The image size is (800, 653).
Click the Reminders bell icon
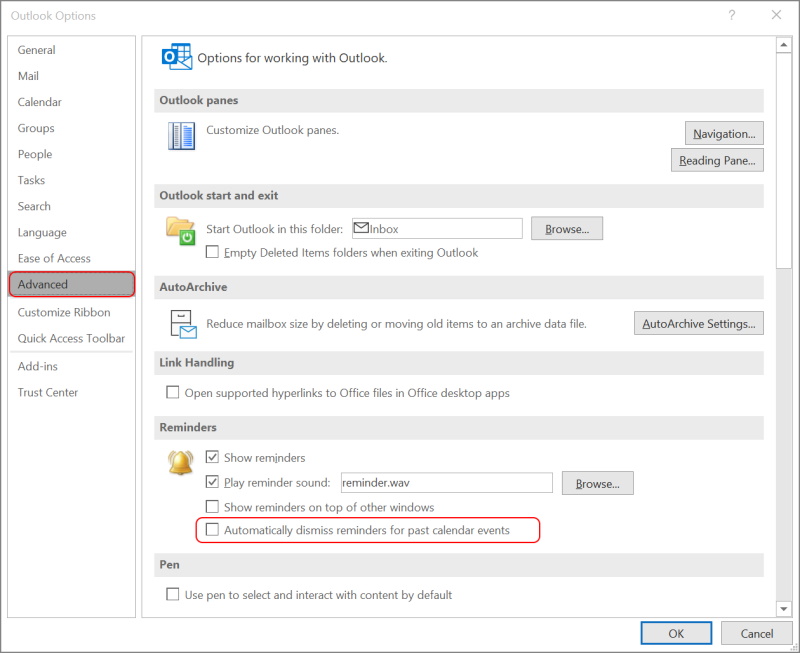click(x=181, y=463)
